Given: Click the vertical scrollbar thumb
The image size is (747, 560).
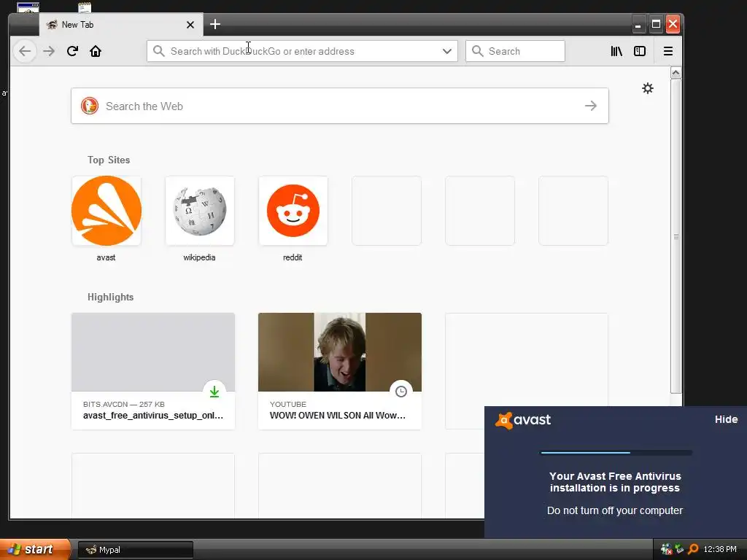Looking at the screenshot, I should click(x=676, y=236).
